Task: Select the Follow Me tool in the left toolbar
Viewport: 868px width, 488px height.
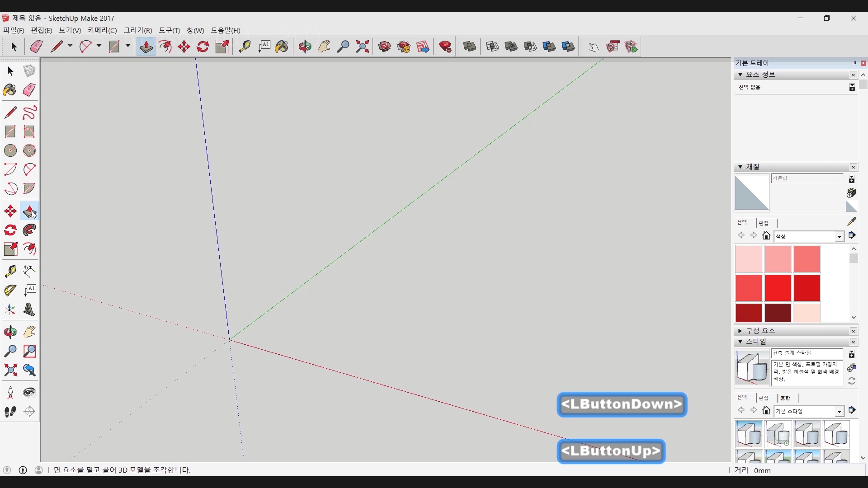Action: [29, 230]
